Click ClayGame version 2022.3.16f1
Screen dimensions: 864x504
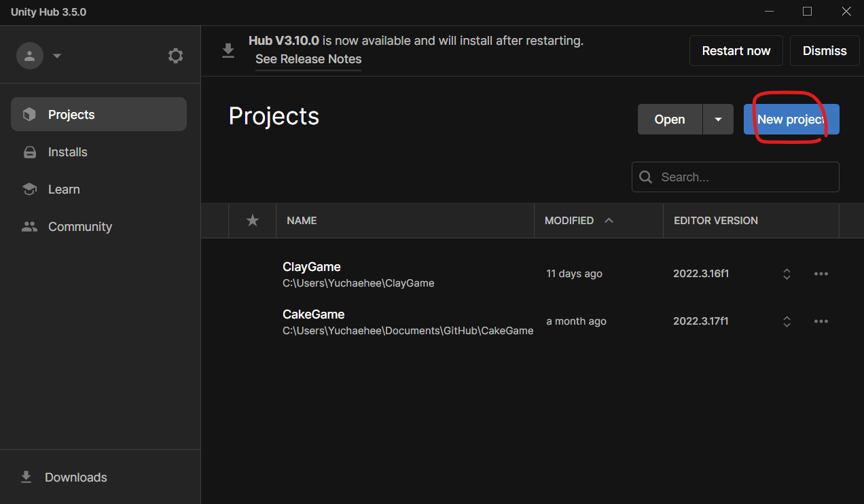tap(701, 274)
